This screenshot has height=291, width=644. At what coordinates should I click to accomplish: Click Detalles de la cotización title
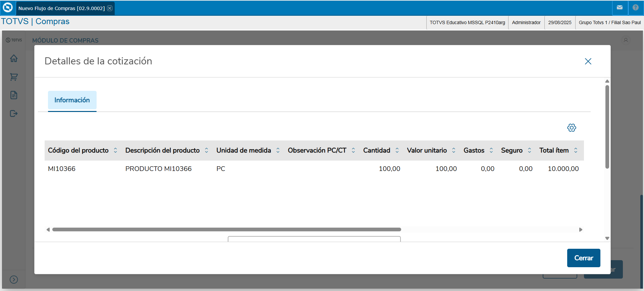click(x=98, y=61)
